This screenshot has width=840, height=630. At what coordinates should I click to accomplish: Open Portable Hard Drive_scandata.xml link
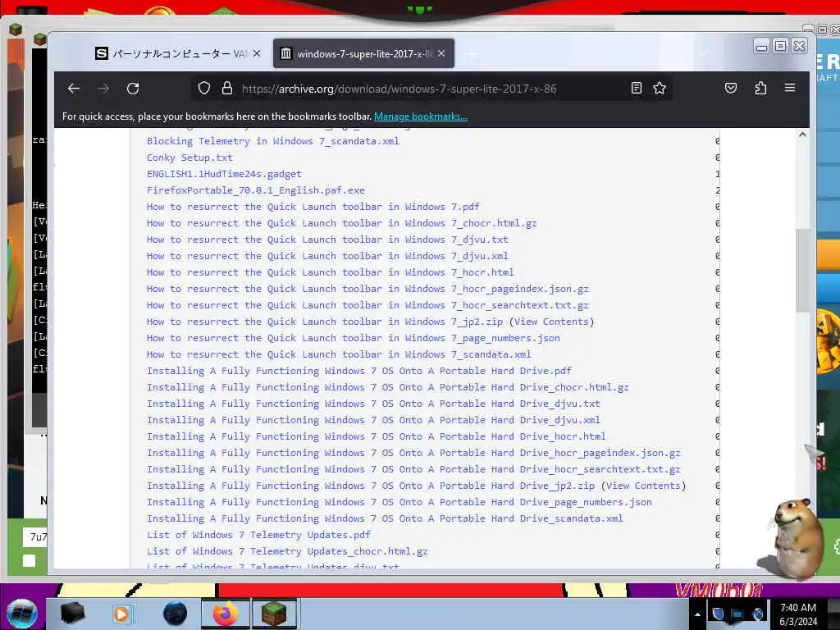tap(385, 518)
